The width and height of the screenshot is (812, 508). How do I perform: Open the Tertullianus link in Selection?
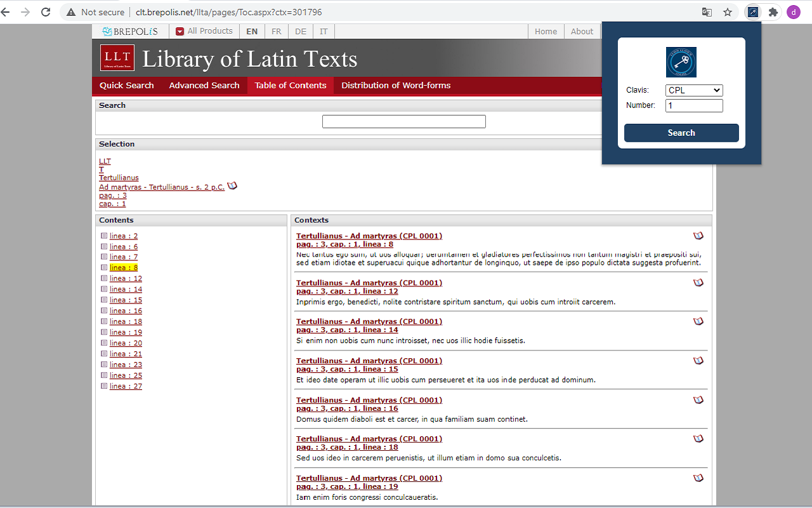pos(119,178)
